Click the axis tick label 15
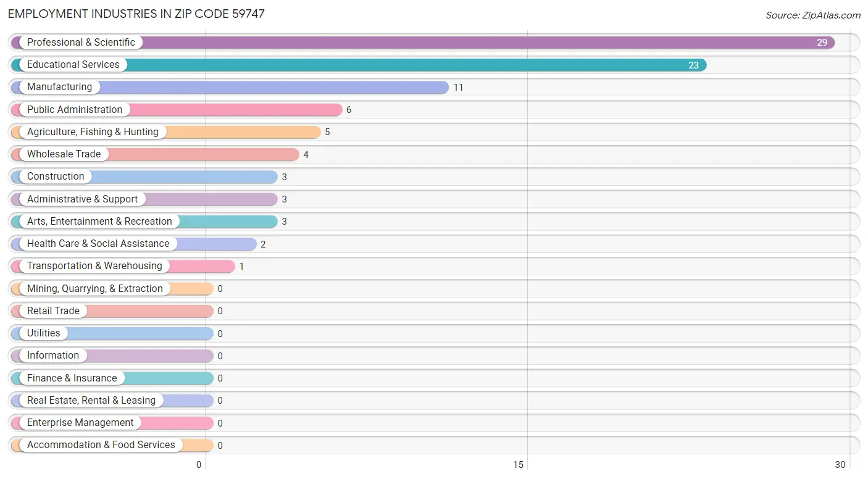This screenshot has height=479, width=868. [x=519, y=465]
